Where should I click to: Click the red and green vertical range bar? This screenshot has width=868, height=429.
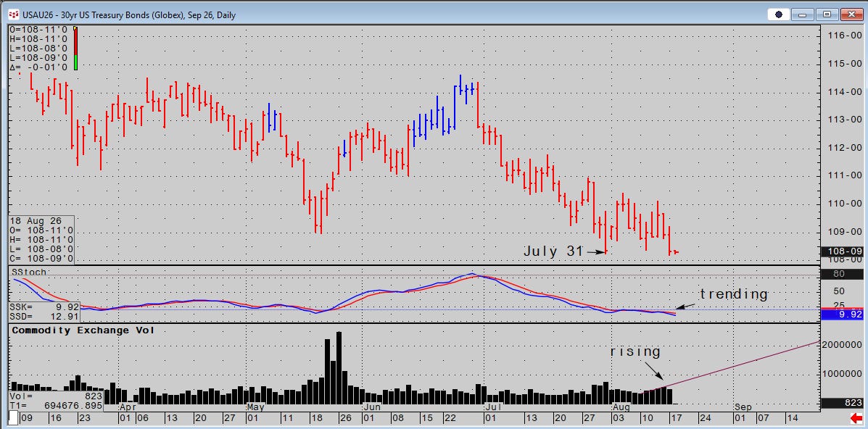pyautogui.click(x=75, y=48)
